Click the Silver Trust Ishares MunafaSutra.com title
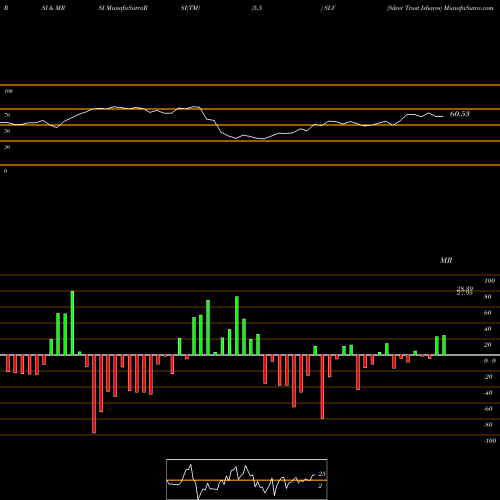Screen dimensions: 500x500 (440, 8)
